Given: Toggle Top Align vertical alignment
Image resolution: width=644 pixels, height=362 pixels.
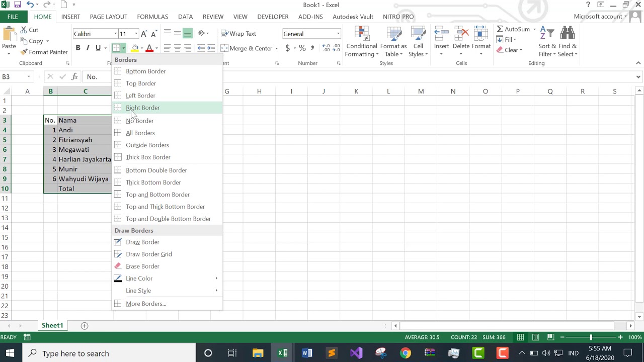Looking at the screenshot, I should tap(167, 34).
